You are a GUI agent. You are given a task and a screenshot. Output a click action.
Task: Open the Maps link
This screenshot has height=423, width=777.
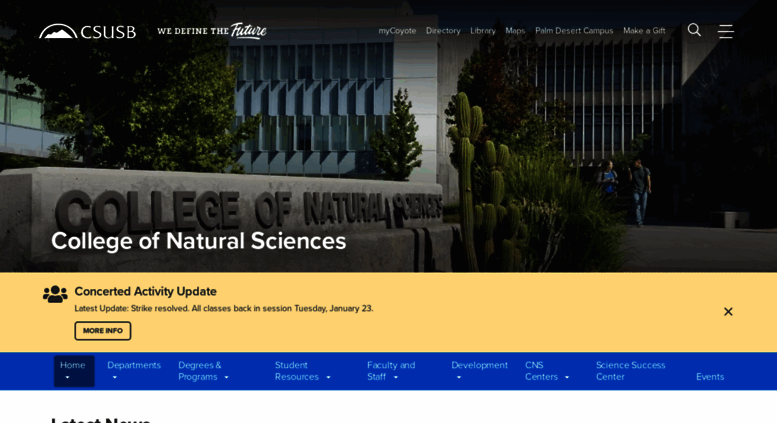coord(515,31)
